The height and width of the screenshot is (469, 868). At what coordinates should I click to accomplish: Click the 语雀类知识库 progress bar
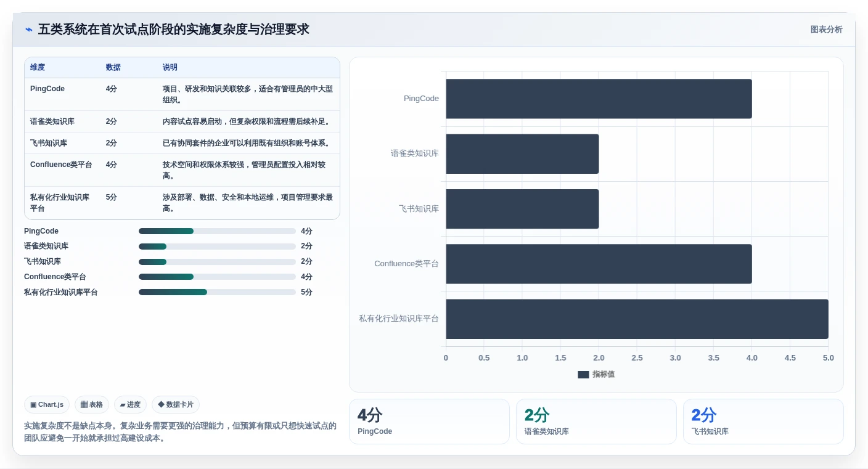point(217,247)
